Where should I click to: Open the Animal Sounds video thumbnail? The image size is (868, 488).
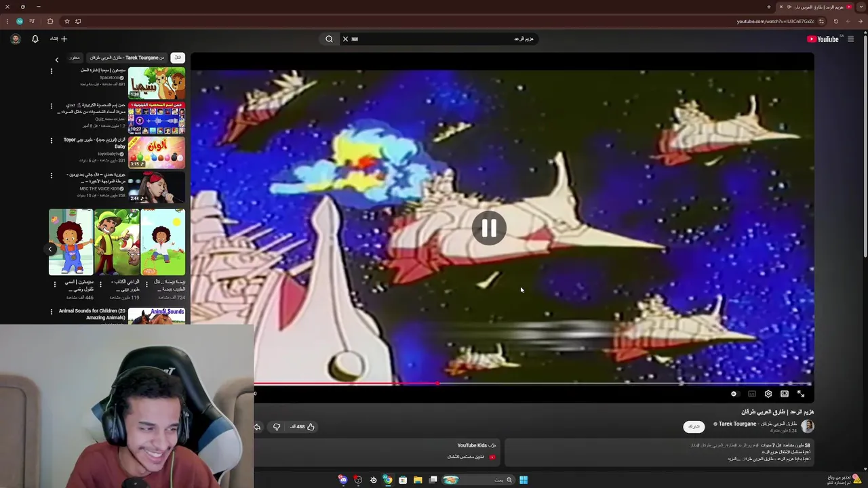(157, 316)
